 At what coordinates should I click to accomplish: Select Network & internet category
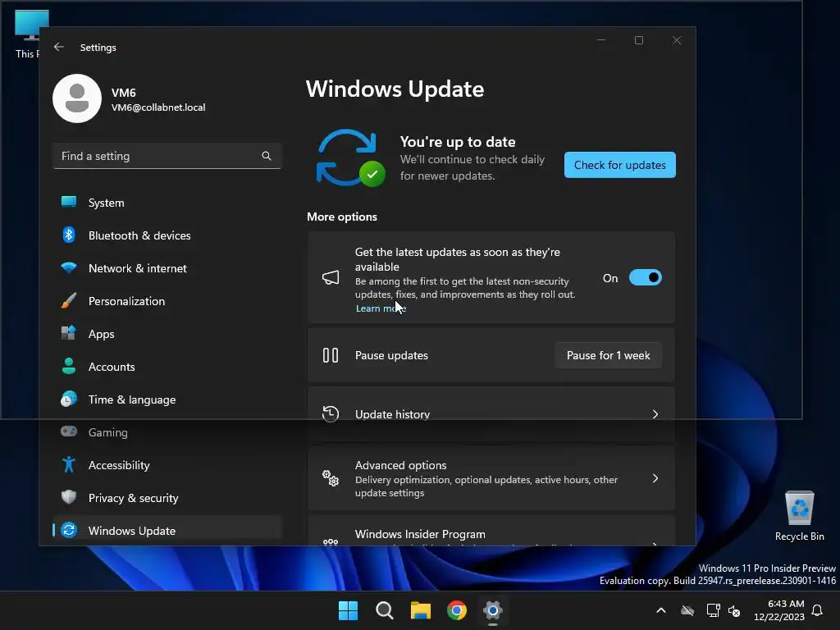click(x=167, y=268)
